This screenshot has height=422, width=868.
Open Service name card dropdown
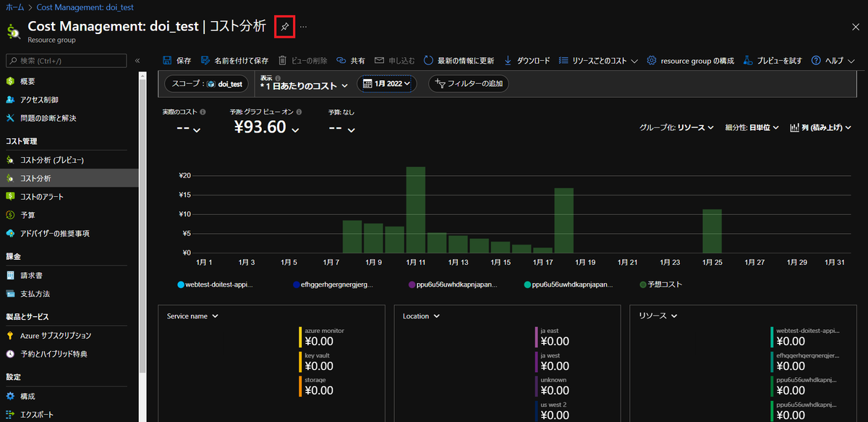point(192,316)
